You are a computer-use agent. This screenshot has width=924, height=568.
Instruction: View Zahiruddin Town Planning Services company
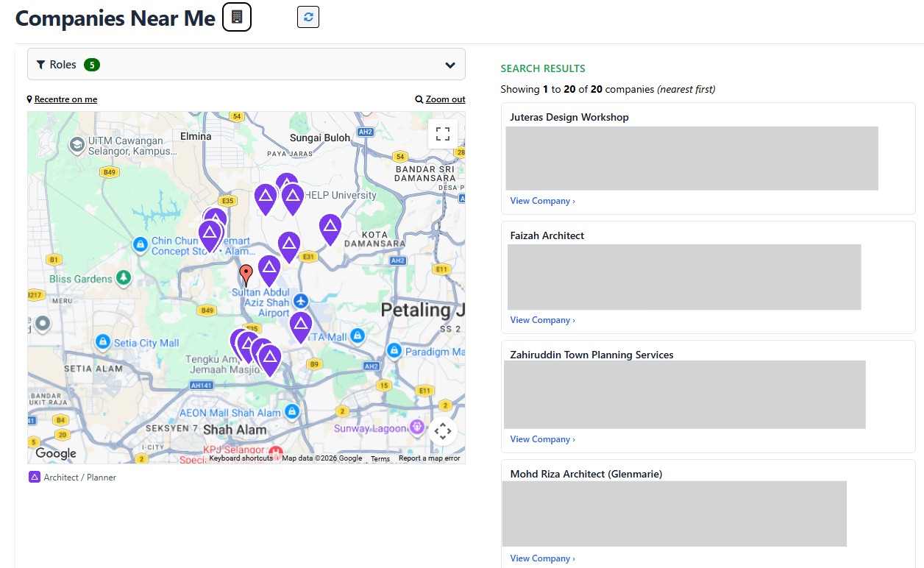543,439
